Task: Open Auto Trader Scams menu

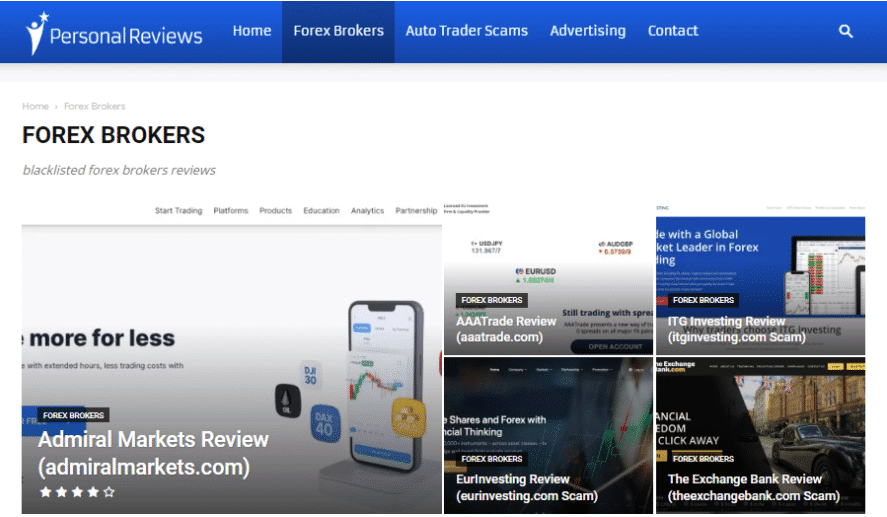Action: pyautogui.click(x=466, y=31)
